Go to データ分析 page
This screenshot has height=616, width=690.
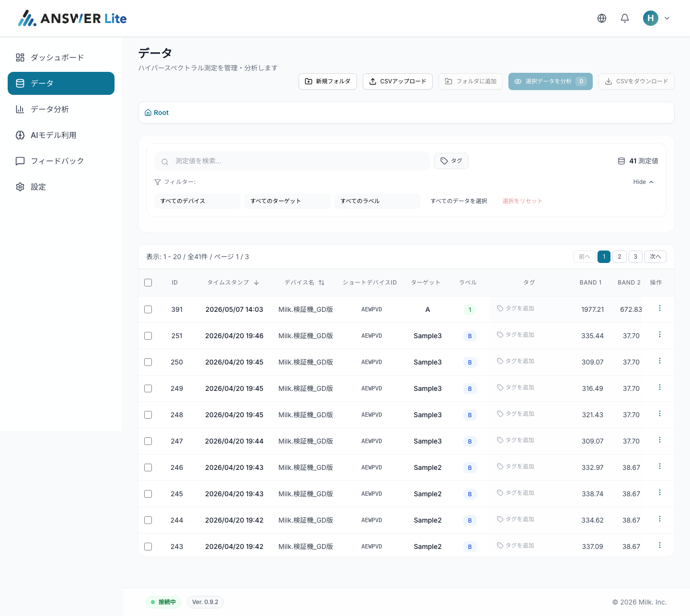(x=61, y=109)
